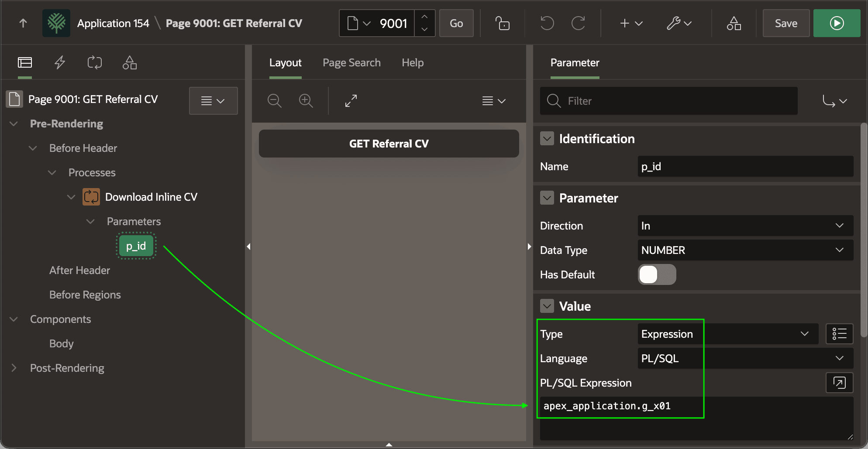Expand the Post-Rendering node
Image resolution: width=868 pixels, height=449 pixels.
[x=14, y=368]
